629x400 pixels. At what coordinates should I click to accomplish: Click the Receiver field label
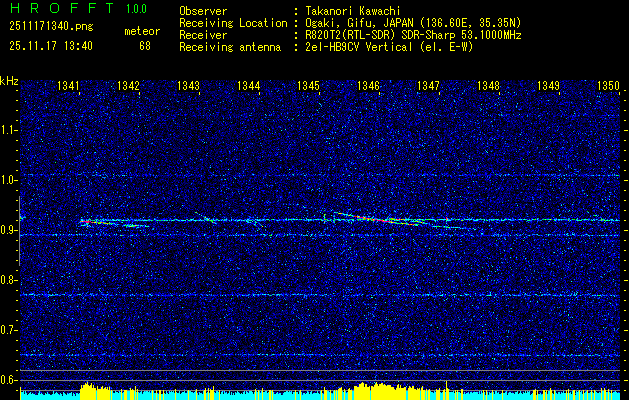[203, 35]
